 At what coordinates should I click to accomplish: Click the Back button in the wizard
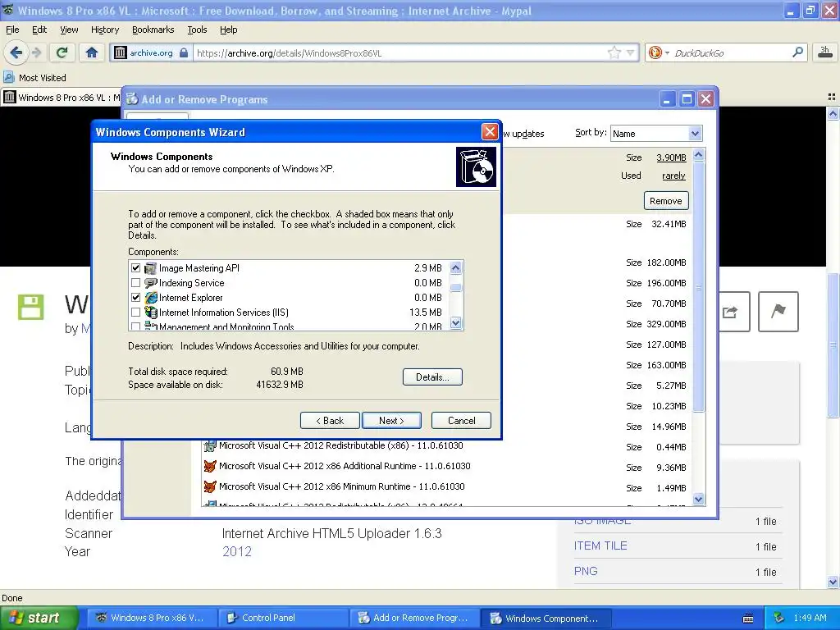330,421
